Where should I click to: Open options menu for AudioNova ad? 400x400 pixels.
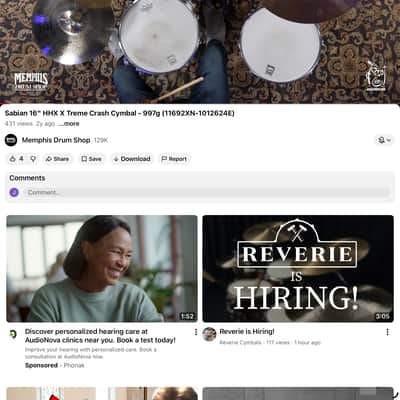tap(196, 332)
